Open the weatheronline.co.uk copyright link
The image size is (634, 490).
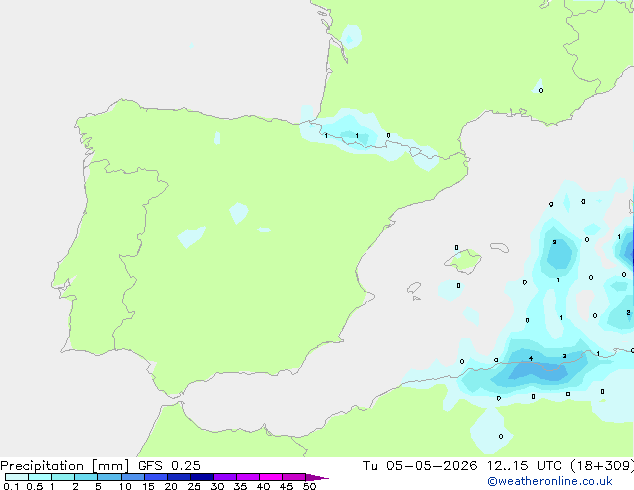tap(550, 481)
